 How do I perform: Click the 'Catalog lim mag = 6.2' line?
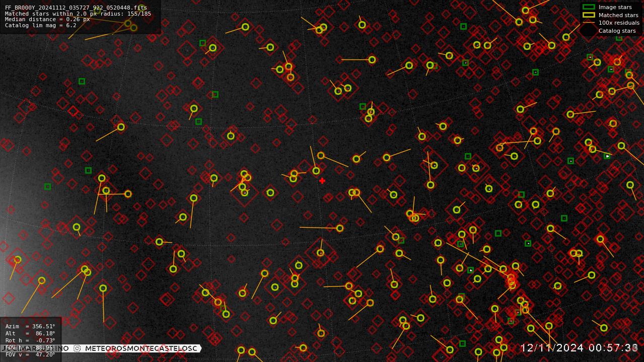[x=41, y=25]
